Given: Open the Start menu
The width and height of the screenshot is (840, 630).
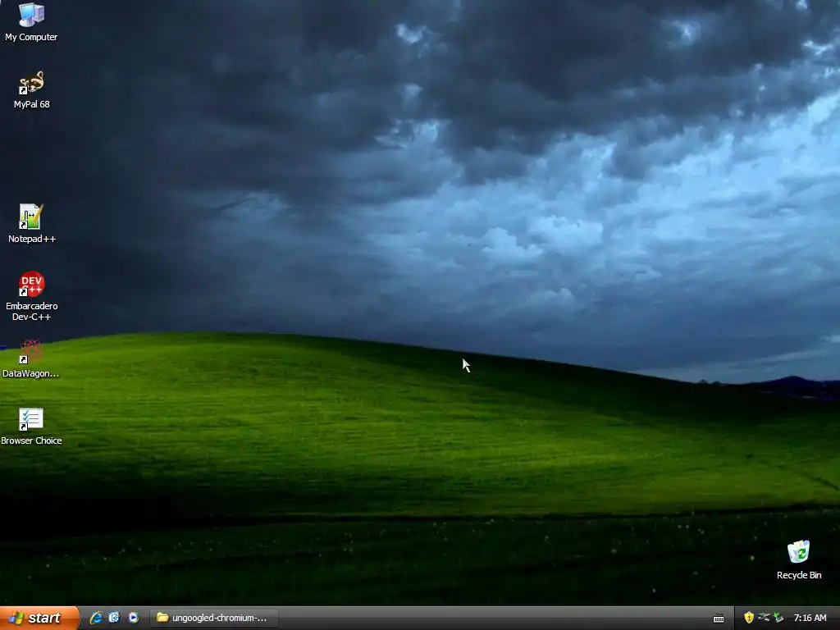Looking at the screenshot, I should point(39,618).
